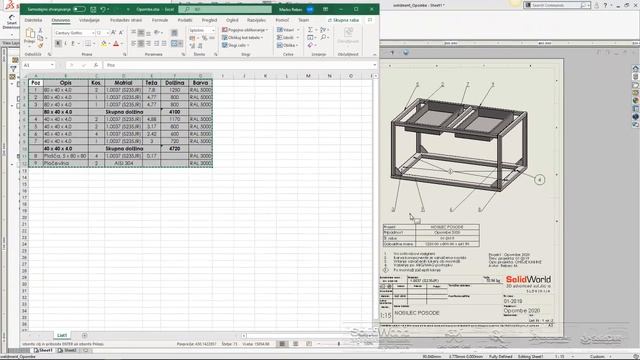Open the Podatki ribbon tab

(185, 20)
